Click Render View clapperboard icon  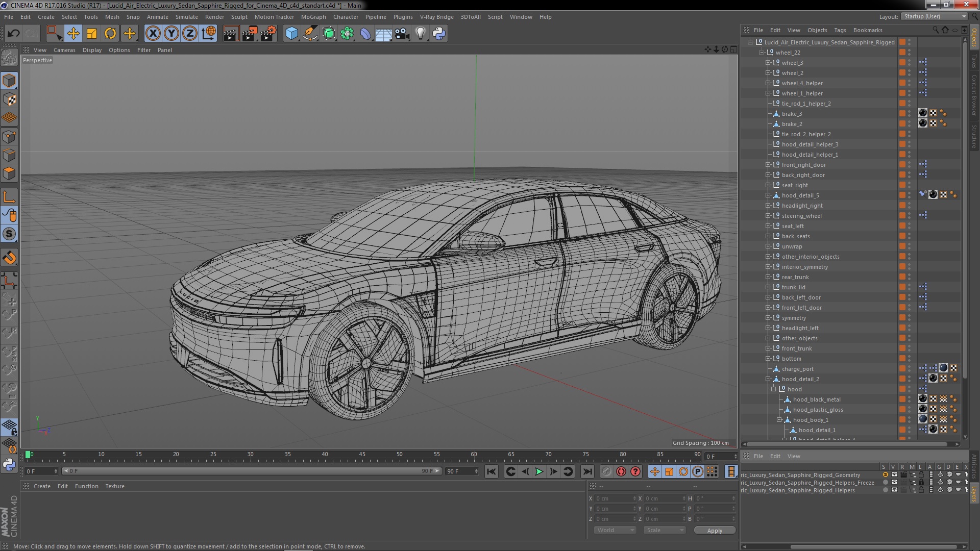click(x=231, y=34)
